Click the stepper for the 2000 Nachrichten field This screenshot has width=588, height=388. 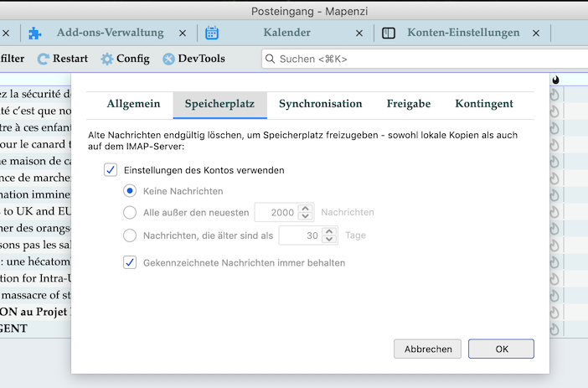[306, 212]
